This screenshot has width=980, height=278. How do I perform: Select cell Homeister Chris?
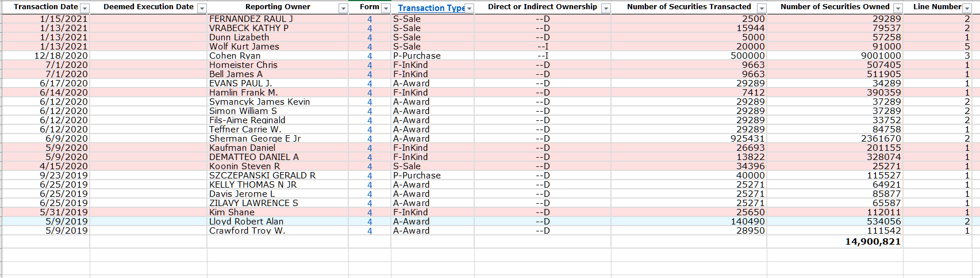click(278, 65)
